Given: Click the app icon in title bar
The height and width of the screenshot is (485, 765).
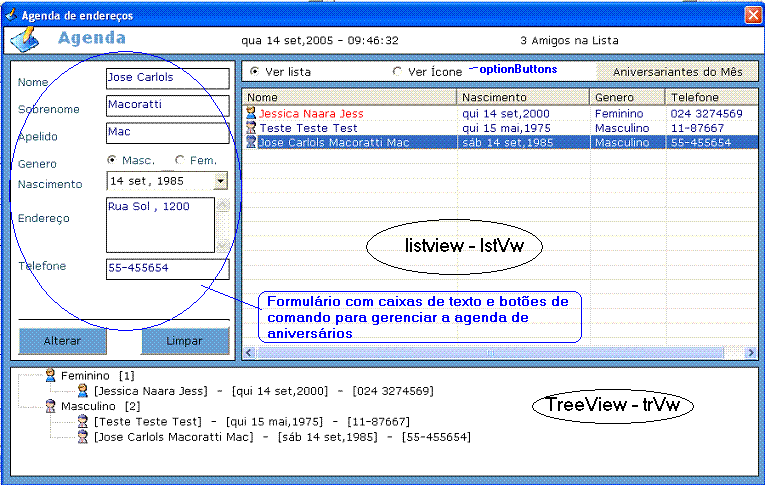Looking at the screenshot, I should pos(11,15).
